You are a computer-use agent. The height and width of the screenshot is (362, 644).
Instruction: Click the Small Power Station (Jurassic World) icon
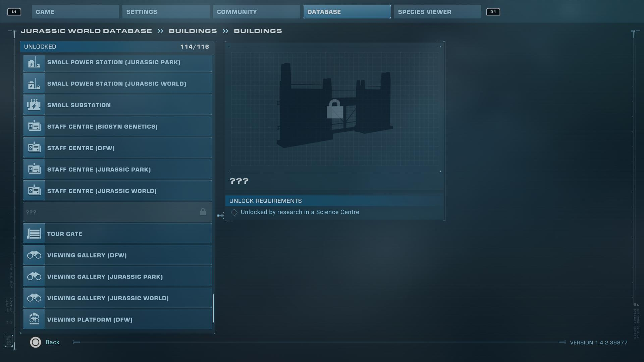[34, 84]
